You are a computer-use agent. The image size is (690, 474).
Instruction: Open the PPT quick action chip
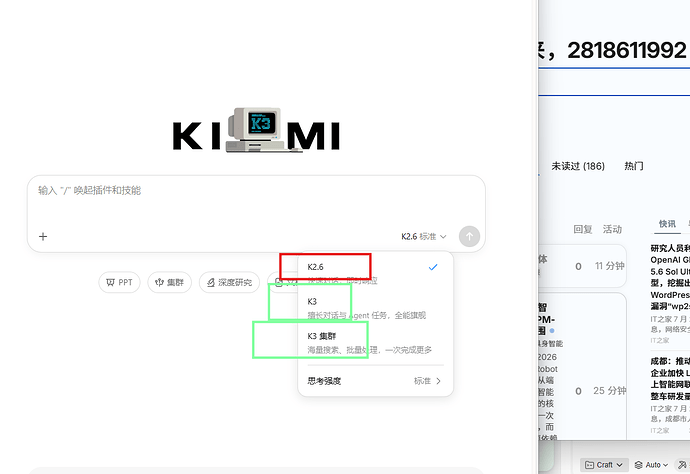119,282
